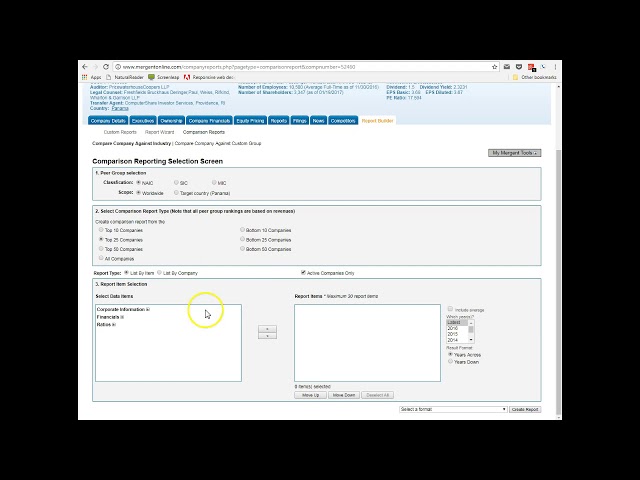640x480 pixels.
Task: Select 2014 in years list
Action: [457, 340]
